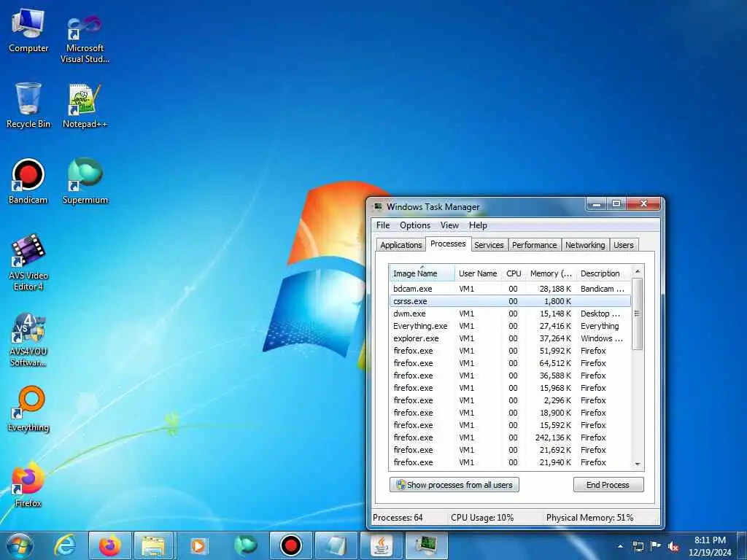Show hidden tray icons arrow
The width and height of the screenshot is (747, 560).
pyautogui.click(x=620, y=546)
